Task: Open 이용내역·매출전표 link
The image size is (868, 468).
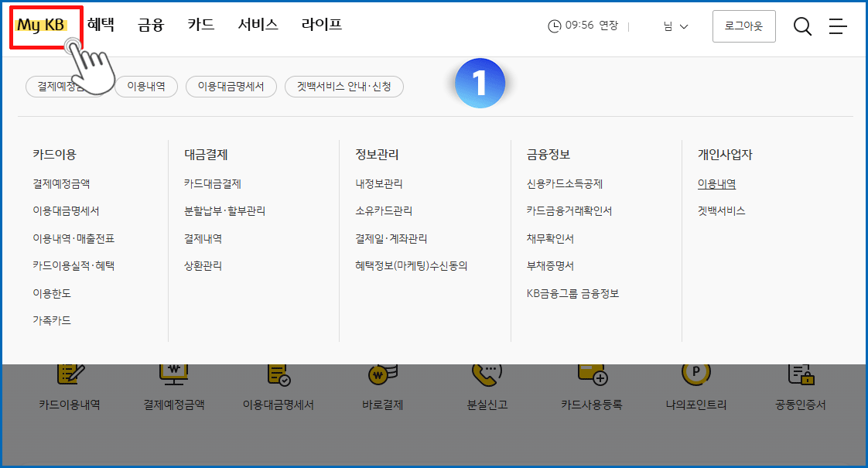Action: tap(73, 239)
